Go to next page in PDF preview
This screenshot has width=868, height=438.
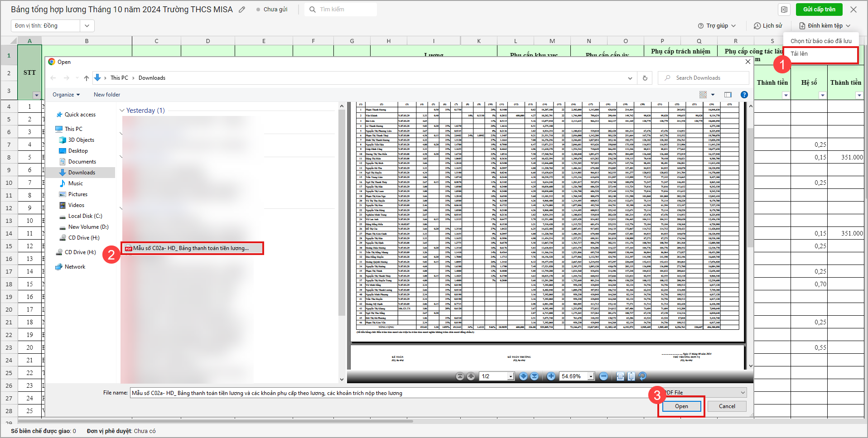(x=523, y=376)
